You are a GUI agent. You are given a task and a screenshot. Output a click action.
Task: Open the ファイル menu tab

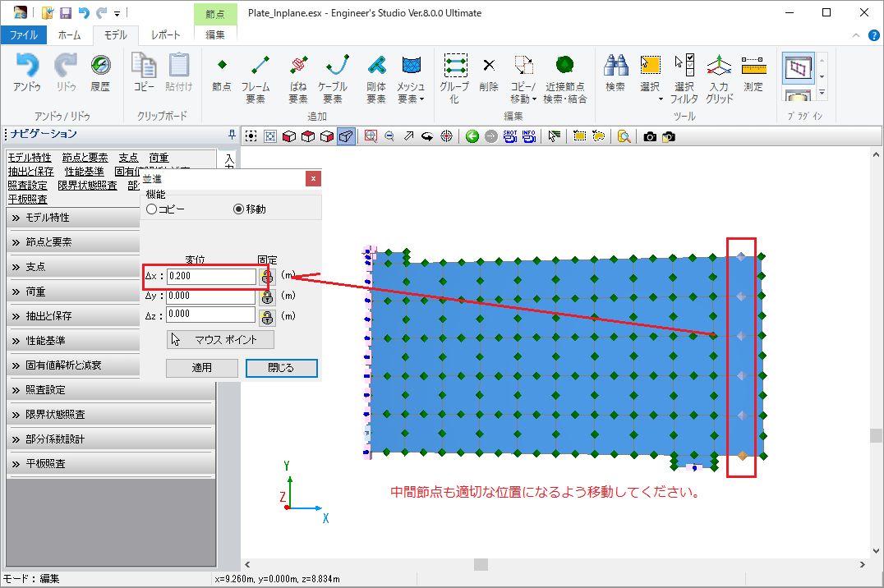tap(24, 35)
